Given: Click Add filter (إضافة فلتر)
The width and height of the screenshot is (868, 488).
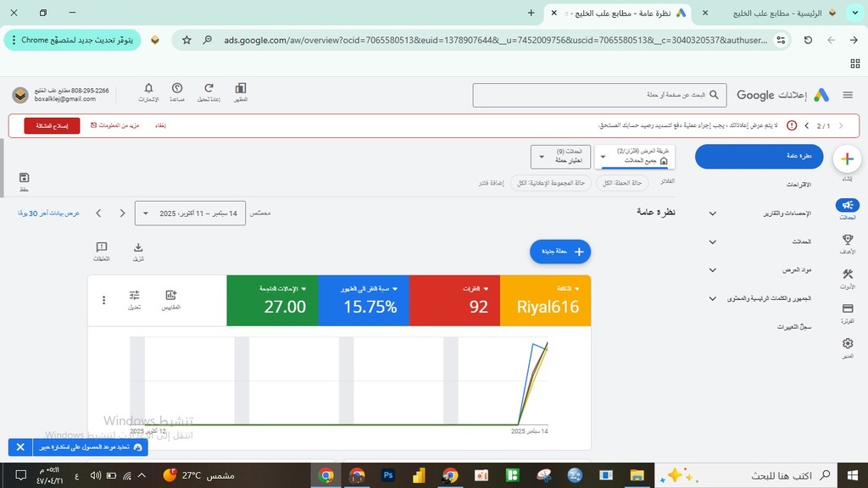Looking at the screenshot, I should (x=492, y=183).
